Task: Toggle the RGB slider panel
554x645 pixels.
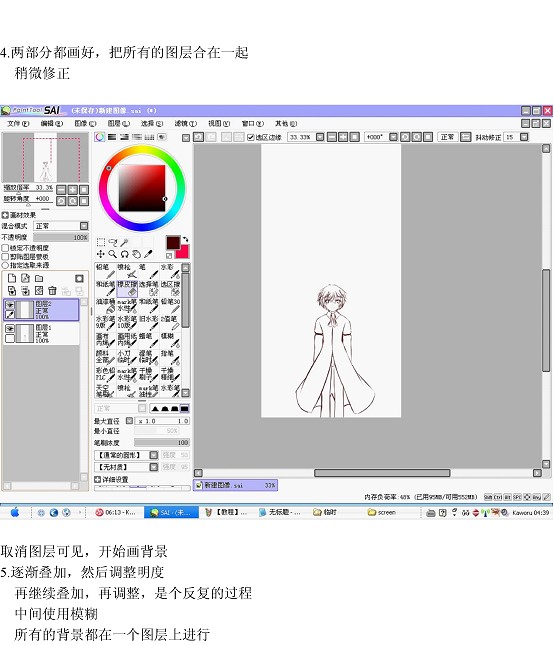Action: pyautogui.click(x=112, y=137)
